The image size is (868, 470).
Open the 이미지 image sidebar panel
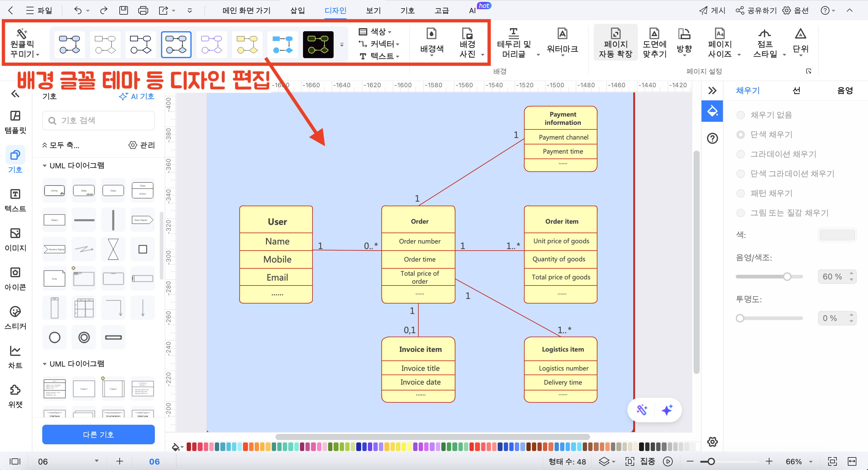pyautogui.click(x=15, y=239)
